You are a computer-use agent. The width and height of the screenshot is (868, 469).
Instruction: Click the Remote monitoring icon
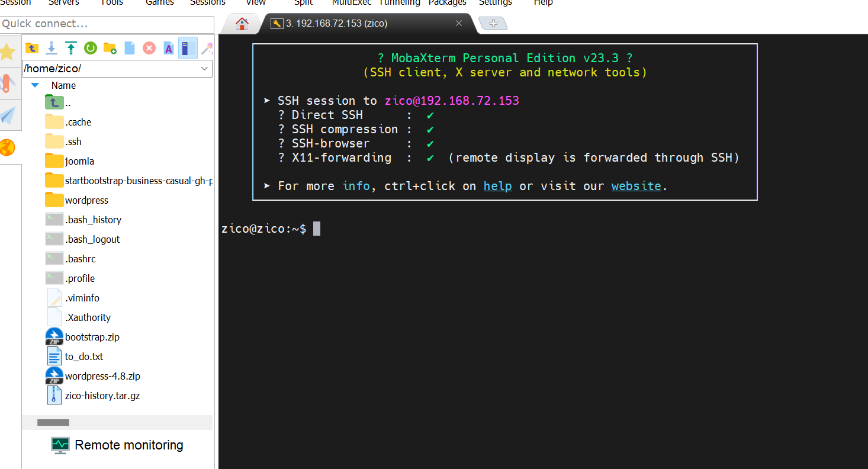click(60, 445)
